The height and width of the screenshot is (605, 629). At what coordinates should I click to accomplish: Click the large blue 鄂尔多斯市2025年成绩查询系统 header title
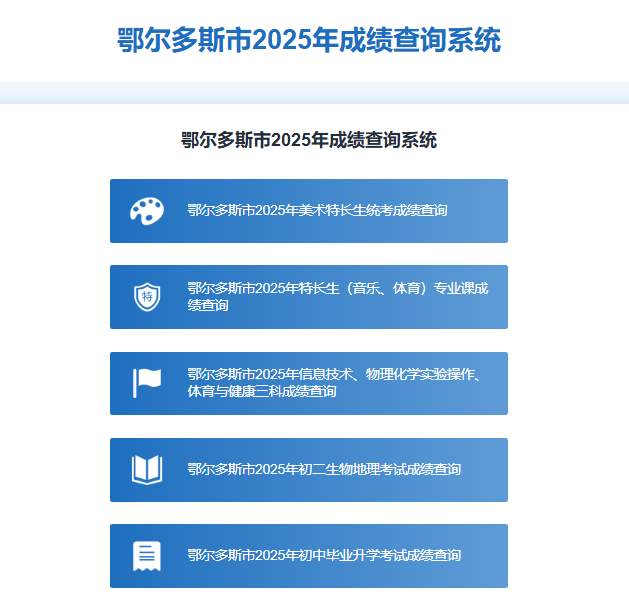click(309, 40)
